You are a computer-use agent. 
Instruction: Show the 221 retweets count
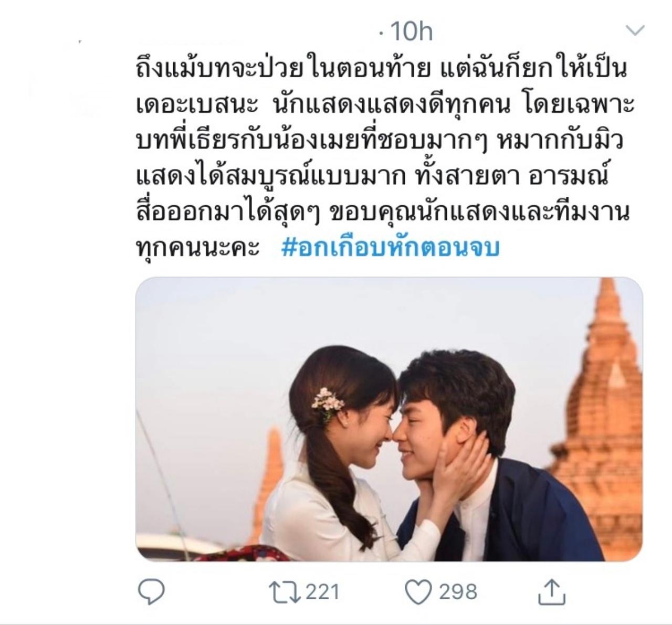322,592
